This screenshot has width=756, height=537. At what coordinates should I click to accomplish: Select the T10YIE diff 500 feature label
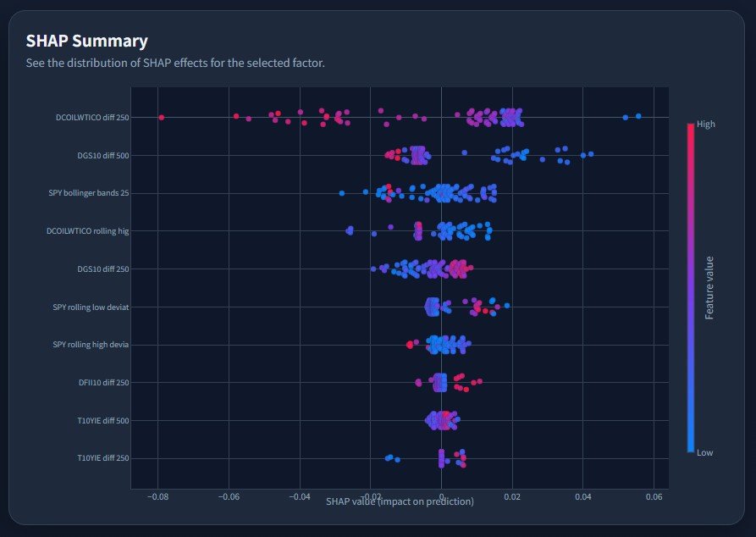point(103,421)
